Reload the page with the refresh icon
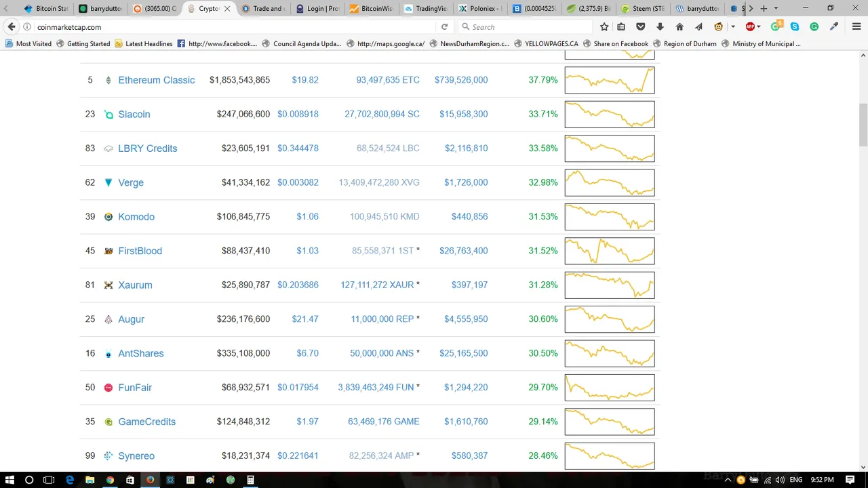 (x=444, y=27)
